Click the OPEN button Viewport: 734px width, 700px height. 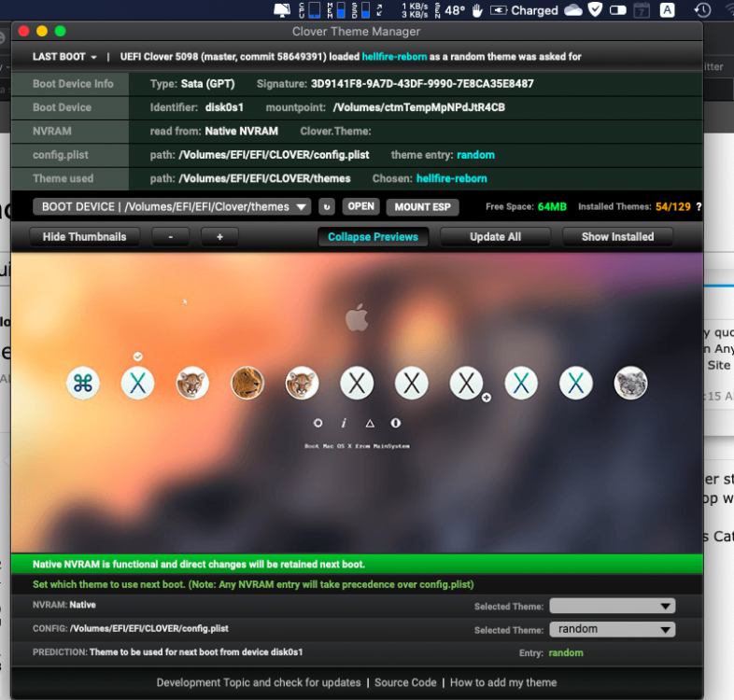360,206
